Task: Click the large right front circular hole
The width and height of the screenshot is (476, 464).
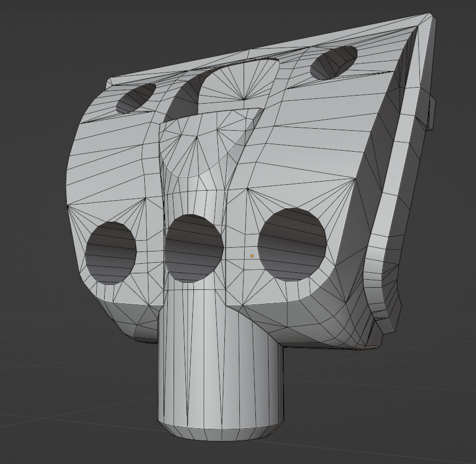Action: tap(292, 245)
